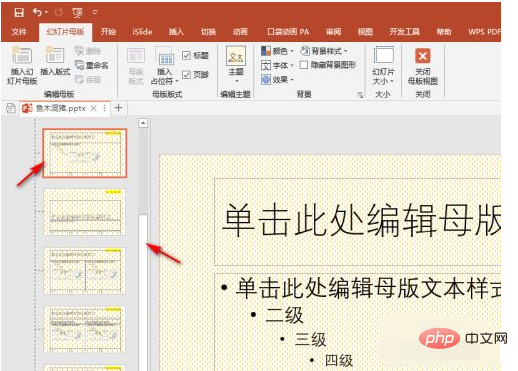Switch to the 视图 tab
The image size is (518, 371).
365,32
